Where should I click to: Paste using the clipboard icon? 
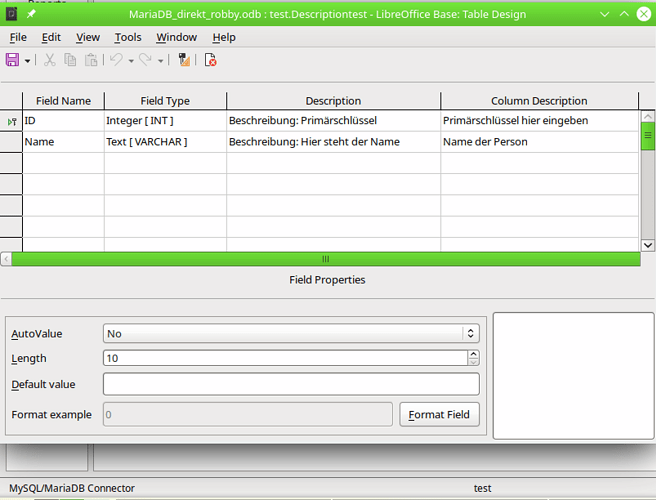point(91,60)
